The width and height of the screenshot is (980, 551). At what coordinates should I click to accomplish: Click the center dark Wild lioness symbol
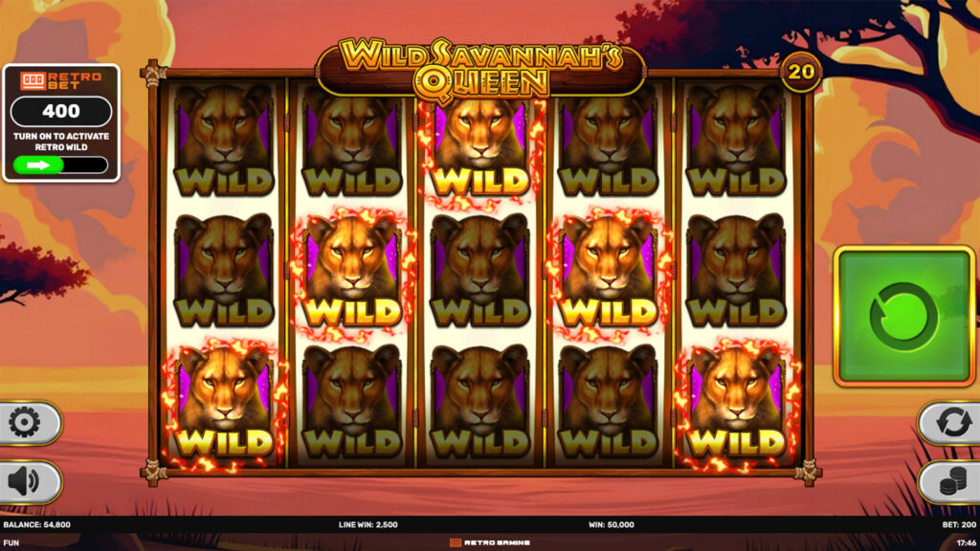tap(480, 271)
